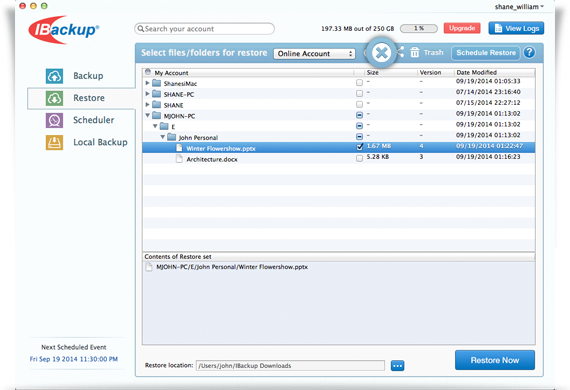The height and width of the screenshot is (390, 570).
Task: Click the Upgrade button
Action: click(x=462, y=28)
